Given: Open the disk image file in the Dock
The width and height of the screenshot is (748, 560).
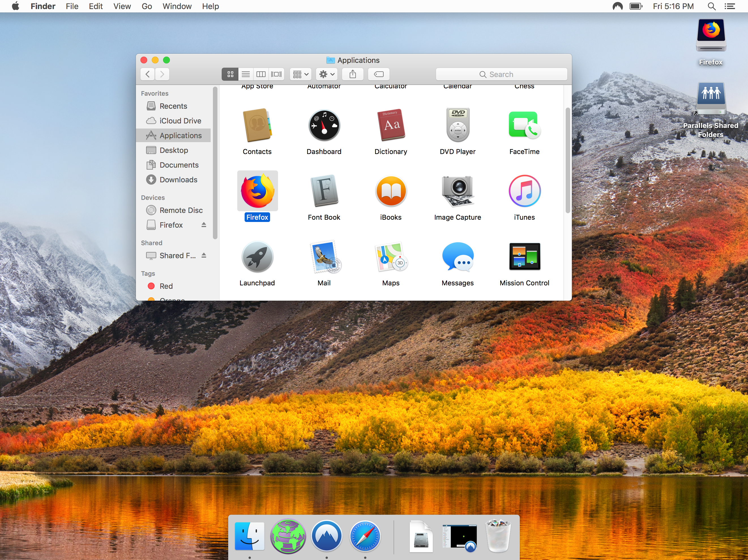Looking at the screenshot, I should pyautogui.click(x=421, y=537).
